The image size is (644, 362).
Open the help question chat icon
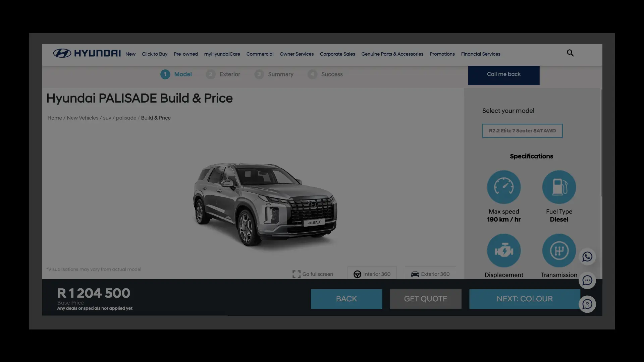(587, 304)
